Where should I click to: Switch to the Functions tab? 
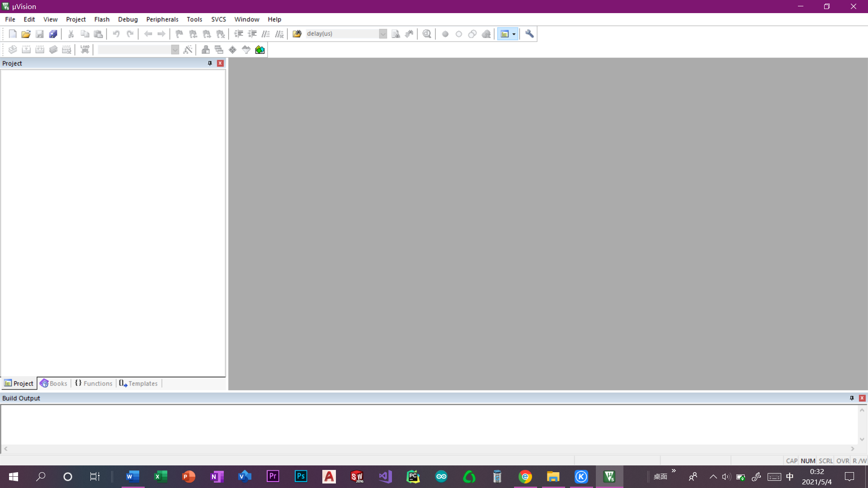[x=94, y=383]
